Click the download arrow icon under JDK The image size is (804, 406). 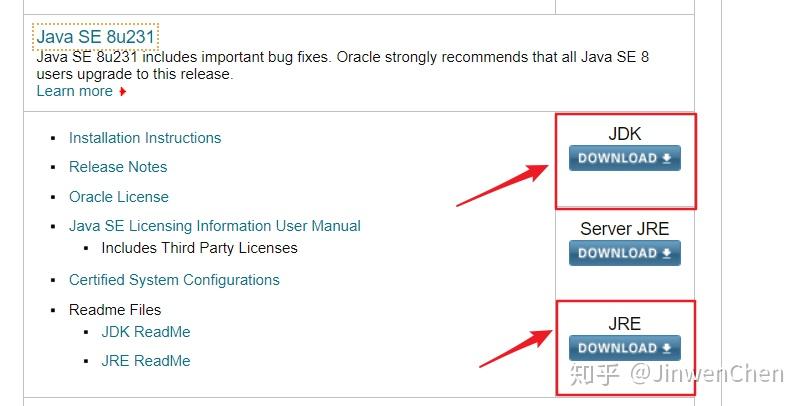point(667,158)
